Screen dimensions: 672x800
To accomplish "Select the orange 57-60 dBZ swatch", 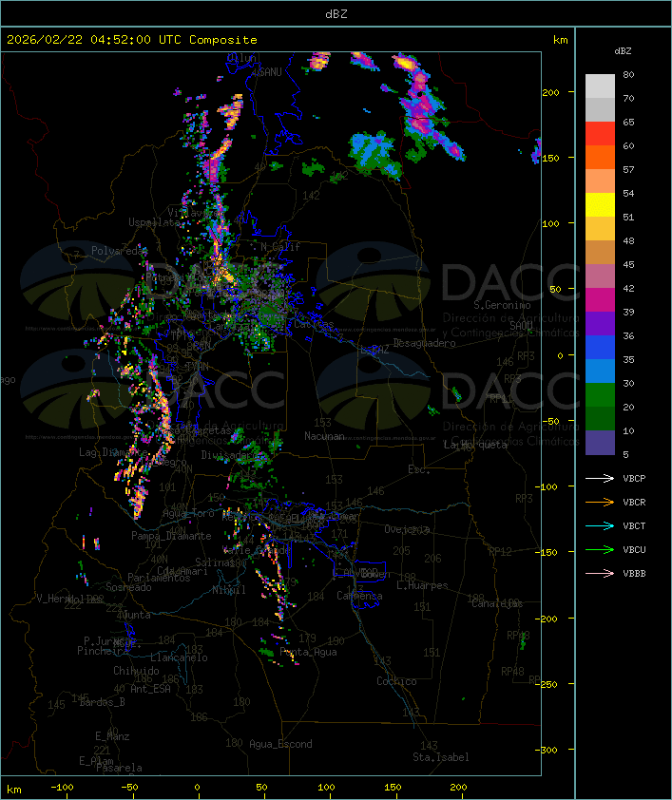I will [600, 158].
